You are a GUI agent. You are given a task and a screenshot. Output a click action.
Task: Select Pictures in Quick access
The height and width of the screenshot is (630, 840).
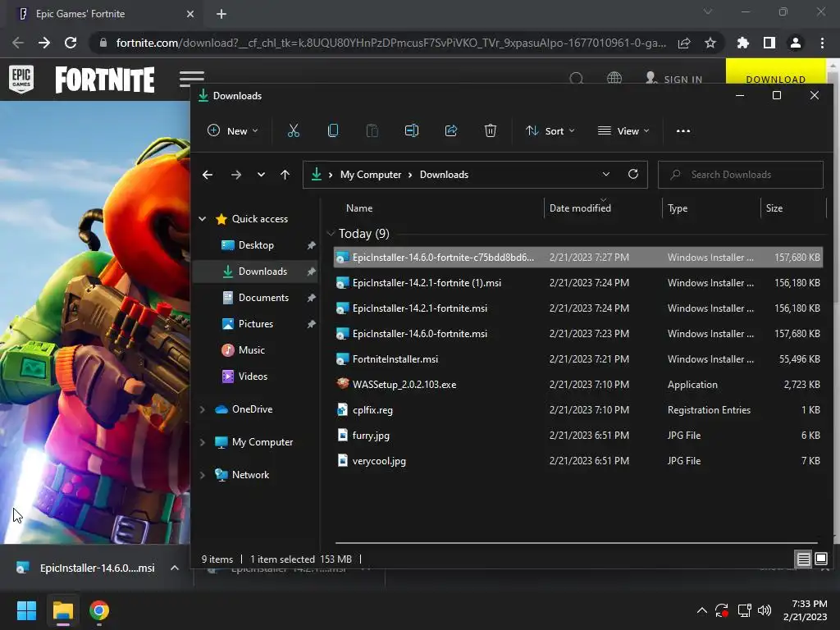pos(255,323)
